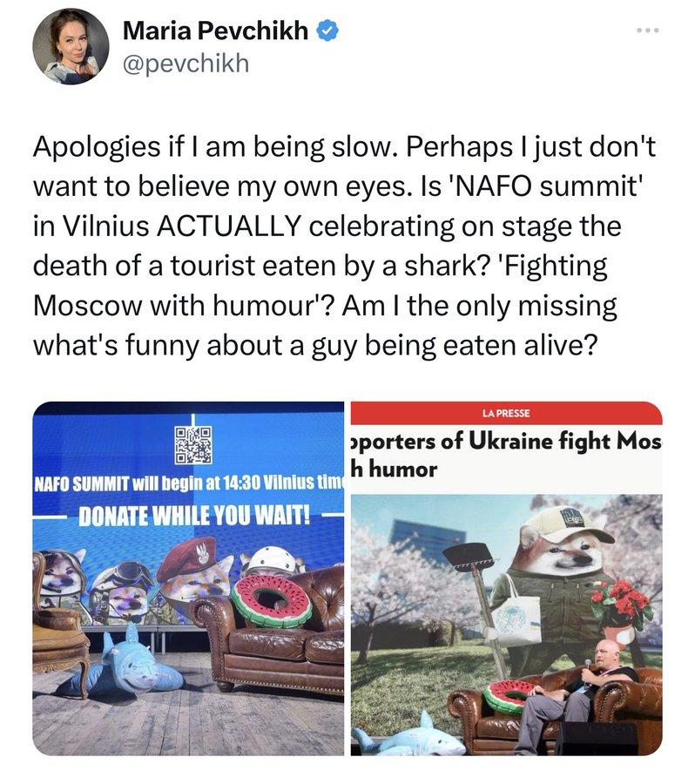Click Maria Pevchikh's profile avatar
This screenshot has width=695, height=784.
[71, 47]
